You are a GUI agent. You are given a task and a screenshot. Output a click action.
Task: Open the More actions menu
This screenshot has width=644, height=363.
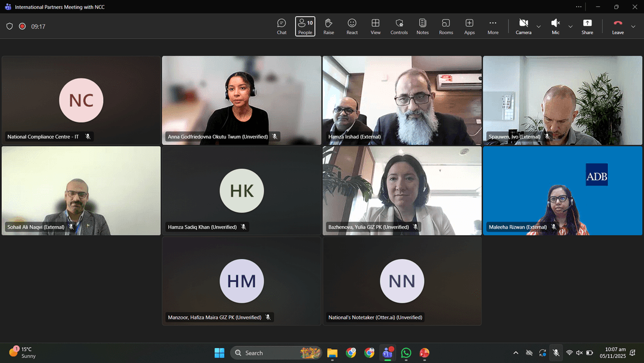tap(493, 26)
